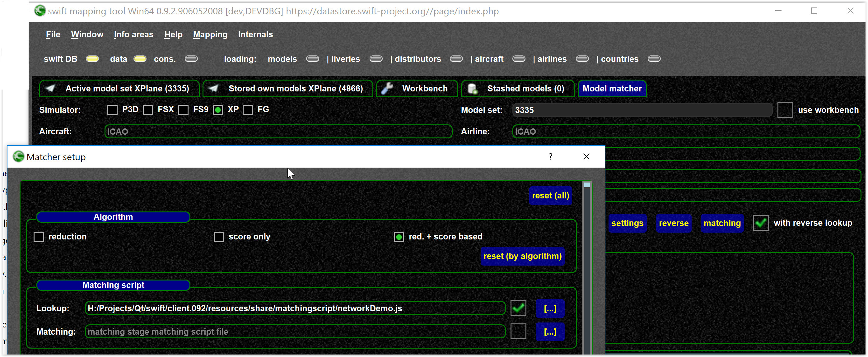Click the help question mark in Matcher setup

[550, 157]
